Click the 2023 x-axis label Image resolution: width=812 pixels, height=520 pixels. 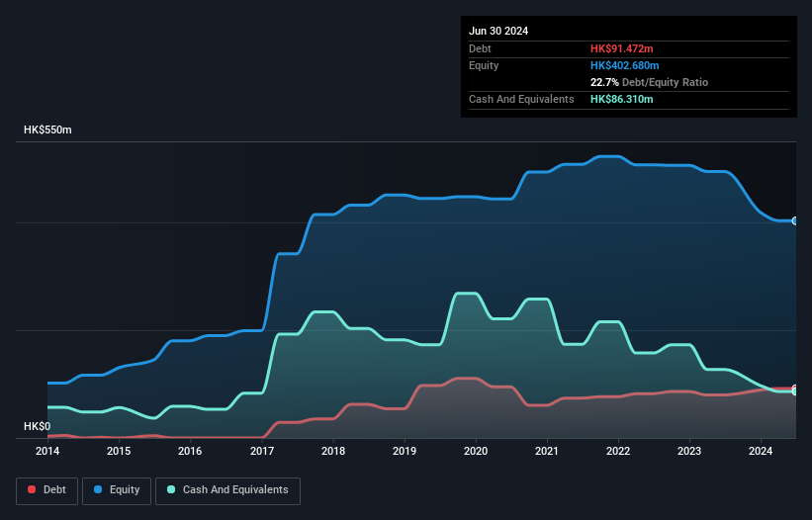click(689, 451)
